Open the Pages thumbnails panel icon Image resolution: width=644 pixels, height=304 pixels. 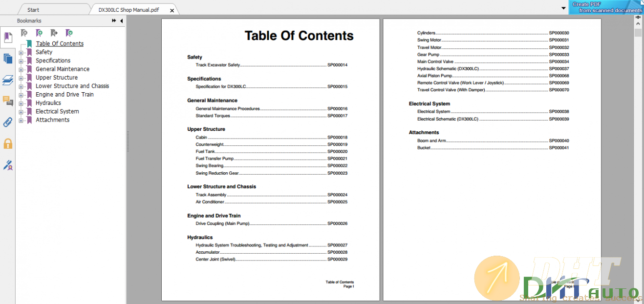tap(8, 59)
